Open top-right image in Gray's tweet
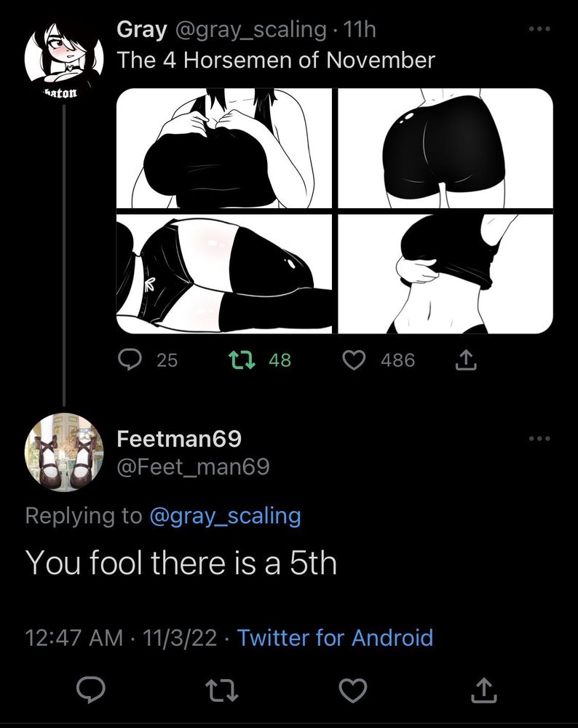 (446, 149)
